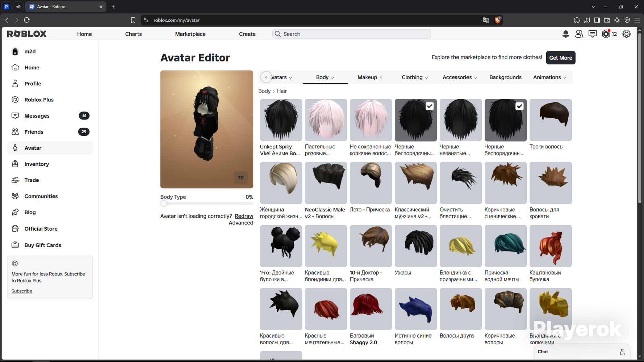
Task: Select the Unkept Spiky Vkei hair thumbnail
Action: pos(281,120)
